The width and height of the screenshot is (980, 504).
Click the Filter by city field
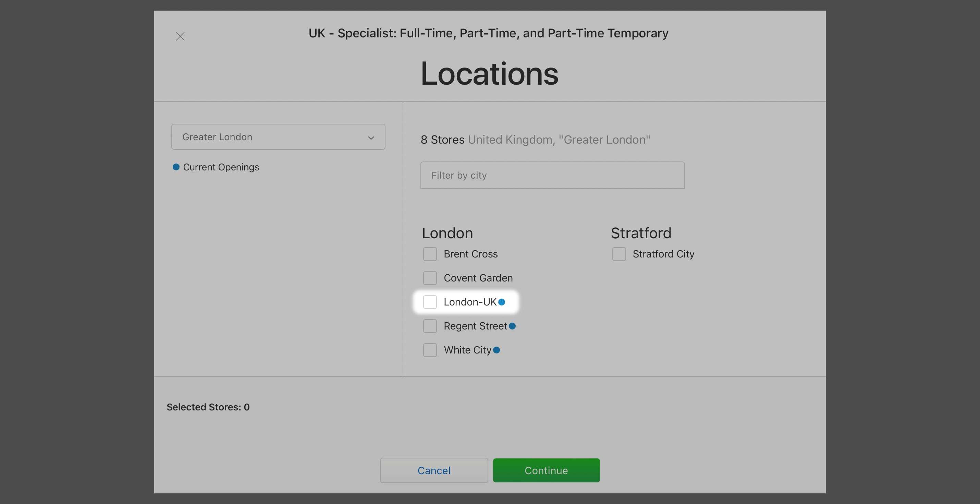tap(552, 176)
